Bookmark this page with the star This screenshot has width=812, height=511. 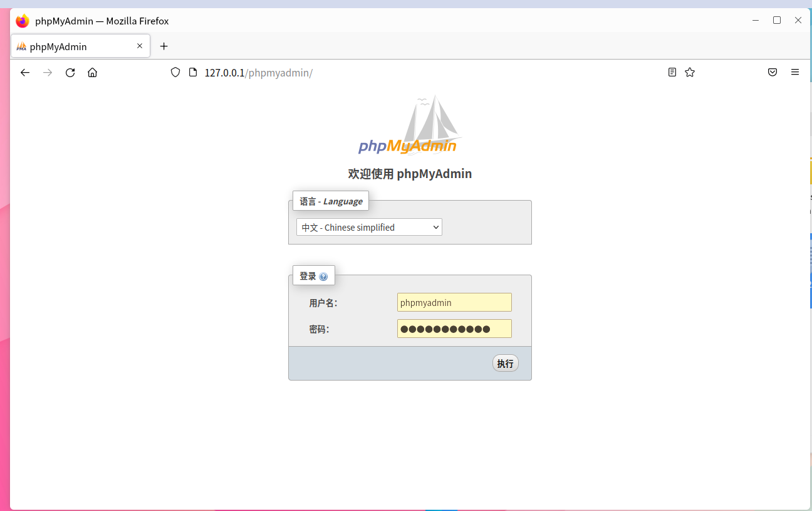click(690, 73)
